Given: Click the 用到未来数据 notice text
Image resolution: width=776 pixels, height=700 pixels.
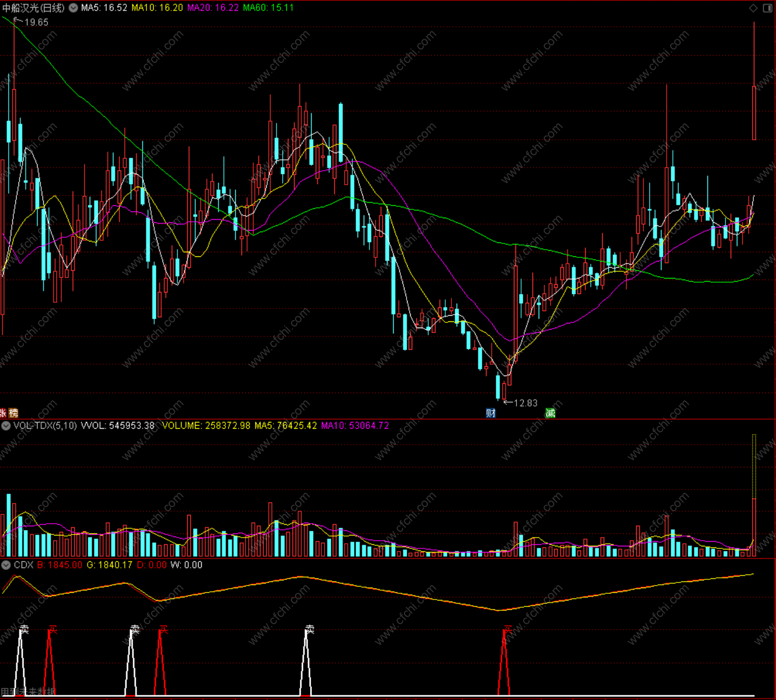Looking at the screenshot, I should click(28, 692).
